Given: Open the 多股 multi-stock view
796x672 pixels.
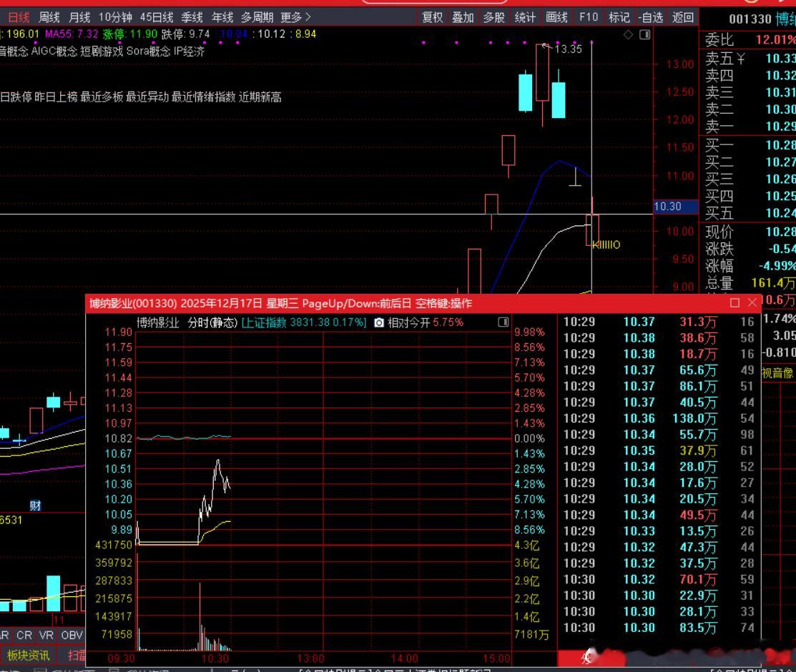Looking at the screenshot, I should [494, 17].
